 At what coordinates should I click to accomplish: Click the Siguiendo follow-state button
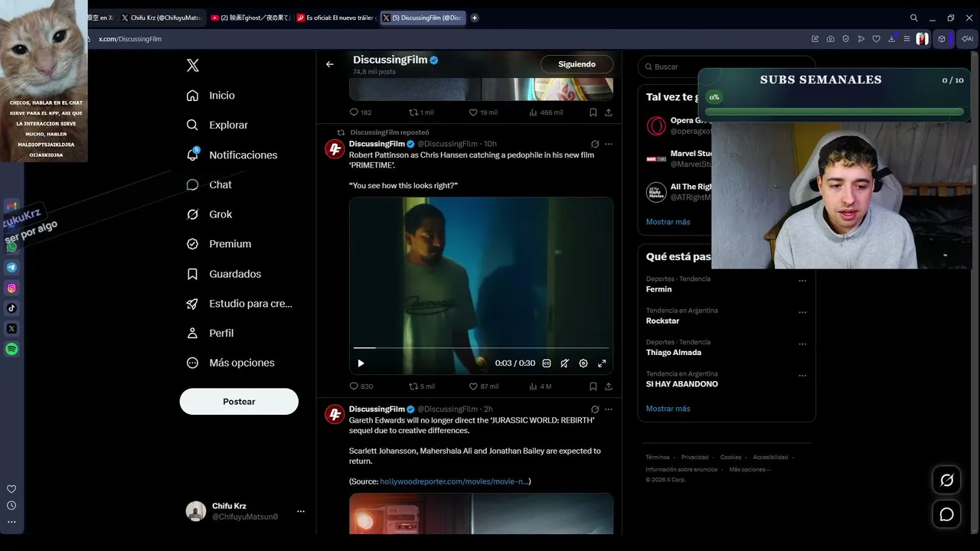[x=577, y=64]
